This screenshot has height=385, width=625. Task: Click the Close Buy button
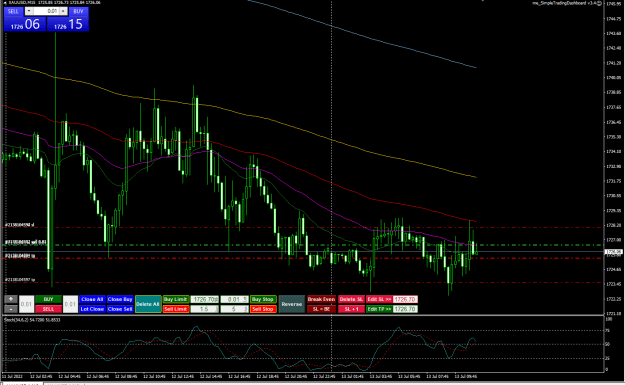pos(120,299)
